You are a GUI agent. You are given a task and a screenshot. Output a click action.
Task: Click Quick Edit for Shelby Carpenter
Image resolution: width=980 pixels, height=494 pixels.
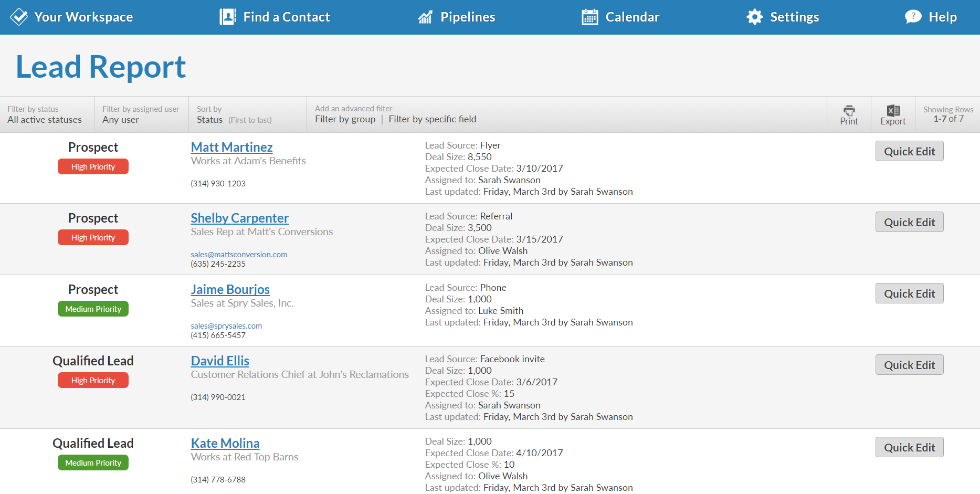pyautogui.click(x=909, y=222)
